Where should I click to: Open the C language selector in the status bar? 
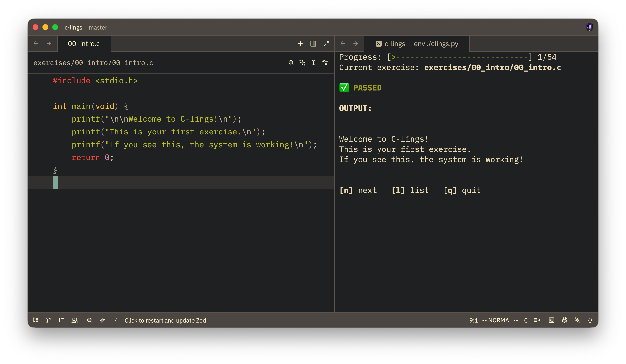(x=526, y=320)
